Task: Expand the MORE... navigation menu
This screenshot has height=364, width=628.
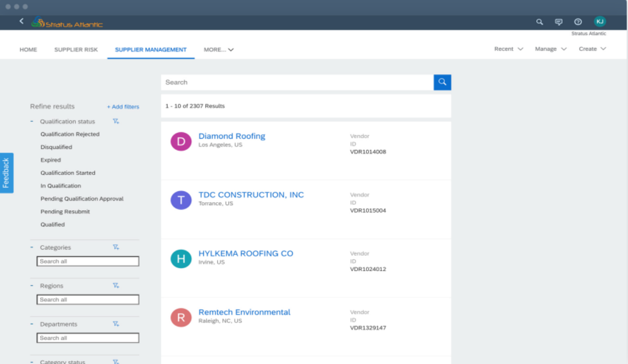Action: coord(218,49)
